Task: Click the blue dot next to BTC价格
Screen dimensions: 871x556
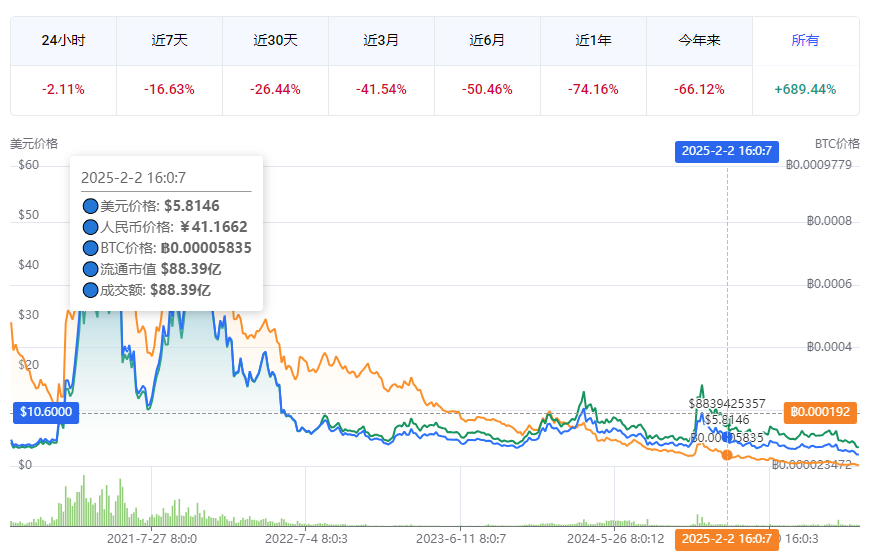Action: tap(90, 248)
